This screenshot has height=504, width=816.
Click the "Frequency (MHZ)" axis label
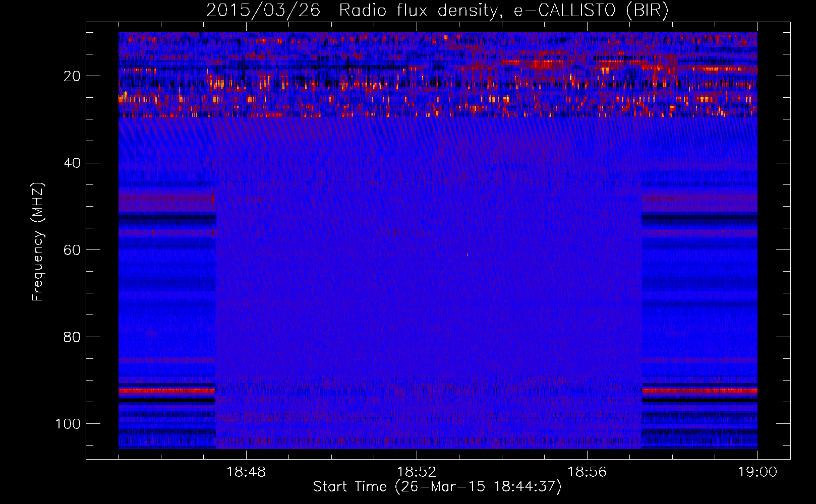tap(38, 242)
